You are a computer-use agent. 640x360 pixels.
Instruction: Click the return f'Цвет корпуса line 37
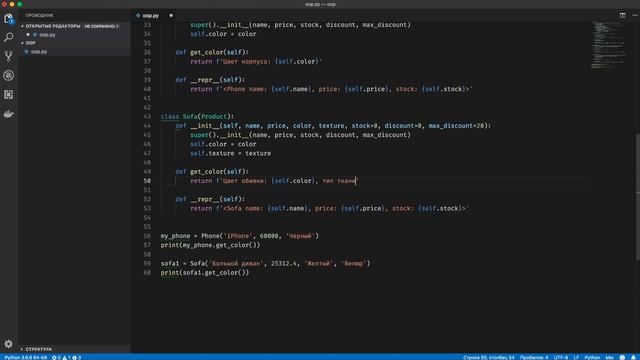pyautogui.click(x=256, y=62)
